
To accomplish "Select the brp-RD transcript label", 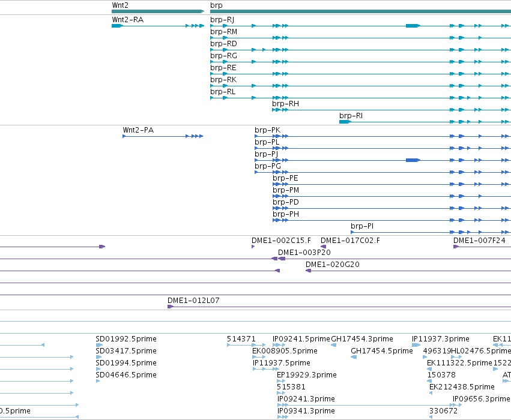I will tap(223, 44).
